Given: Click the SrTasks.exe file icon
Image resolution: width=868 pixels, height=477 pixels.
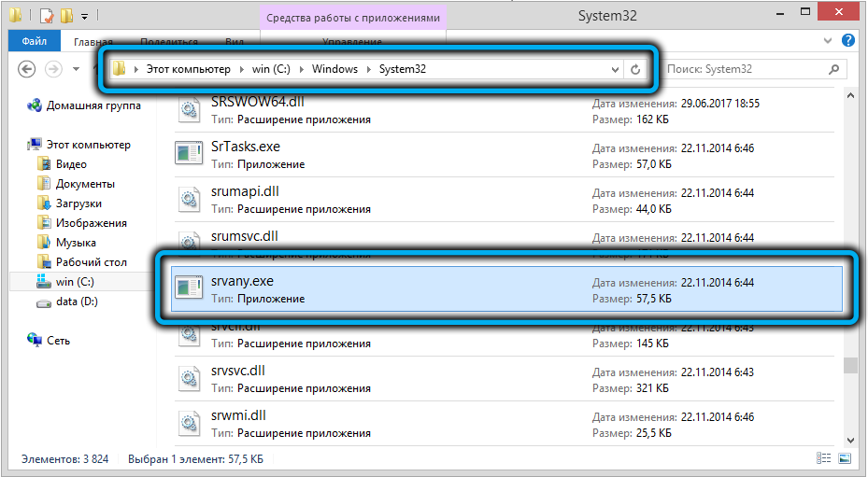Looking at the screenshot, I should pos(189,154).
